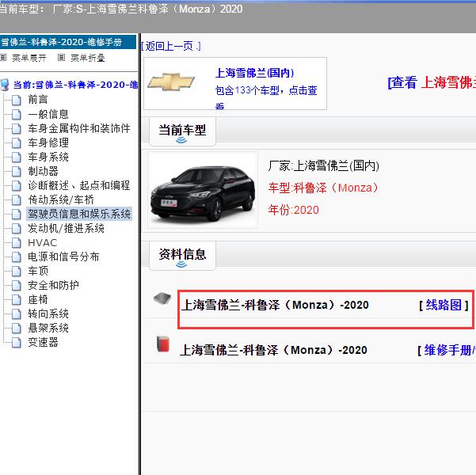Click the page icon beside 传动系统/车桥

(17, 199)
